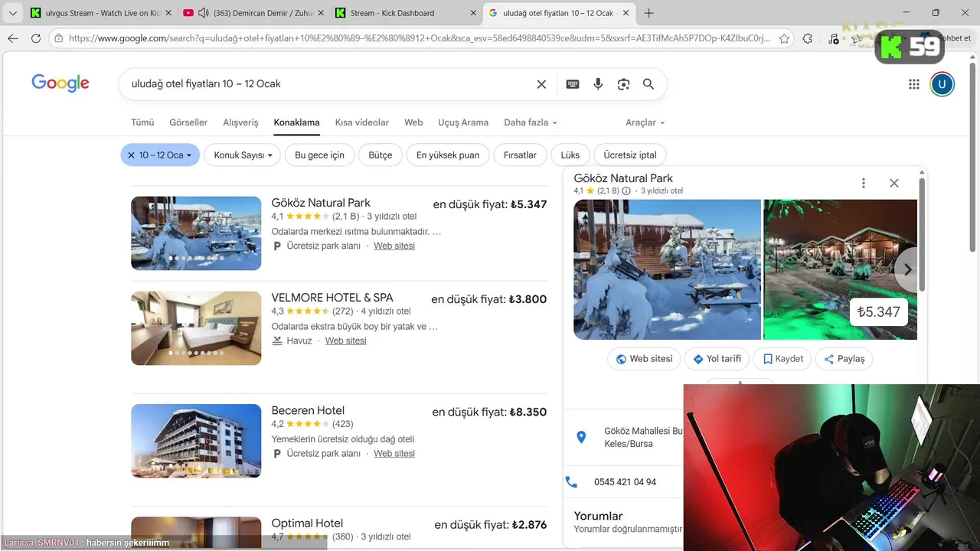This screenshot has width=980, height=551.
Task: Click inside the Google search input field
Action: 329,84
